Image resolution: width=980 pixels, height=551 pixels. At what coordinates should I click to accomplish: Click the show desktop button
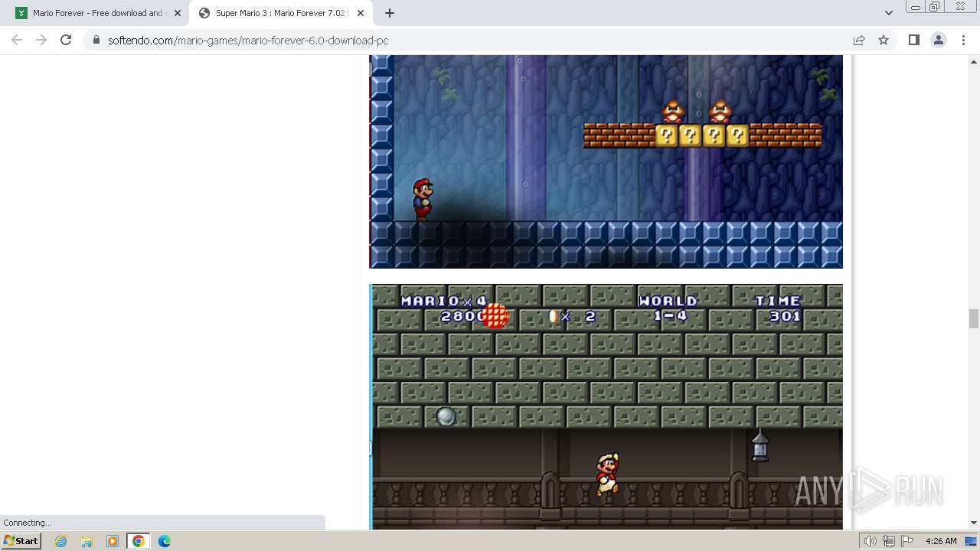click(x=972, y=541)
